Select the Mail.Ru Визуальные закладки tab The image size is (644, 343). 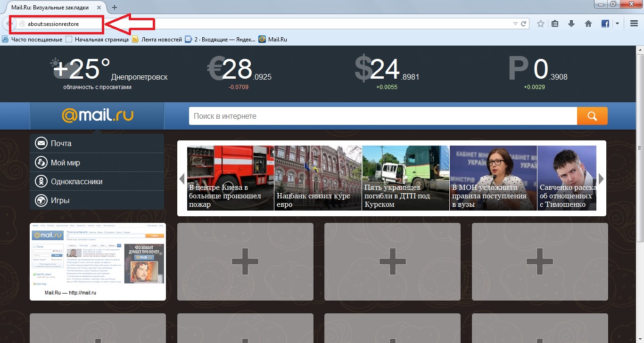[x=52, y=7]
